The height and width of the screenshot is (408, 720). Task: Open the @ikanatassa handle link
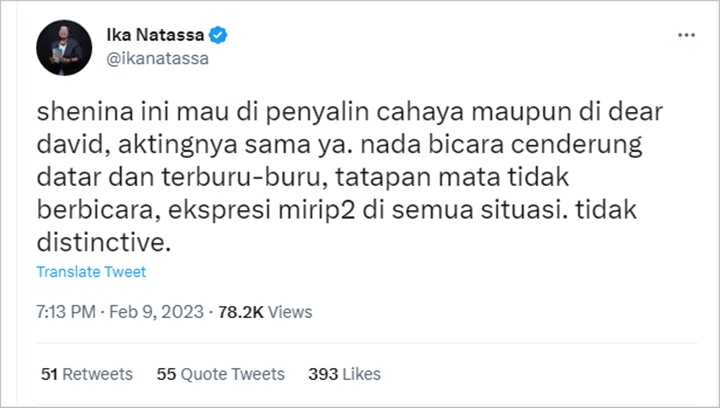click(158, 59)
